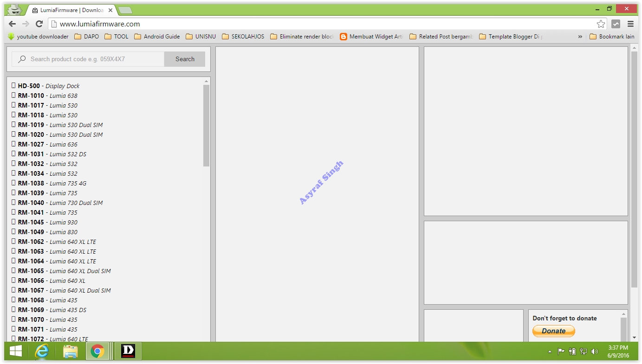Viewport: 642px width, 364px height.
Task: Open the Chrome menu hamburger icon
Action: point(630,24)
